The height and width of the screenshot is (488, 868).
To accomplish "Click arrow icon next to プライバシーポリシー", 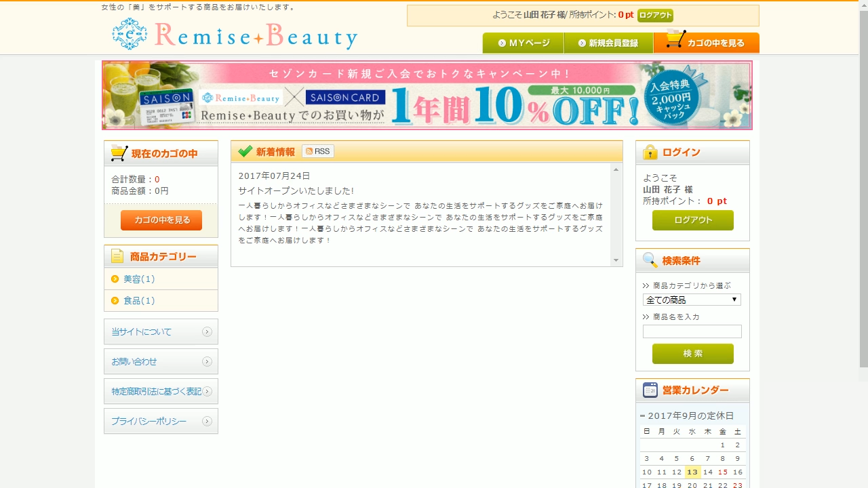I will (x=207, y=422).
